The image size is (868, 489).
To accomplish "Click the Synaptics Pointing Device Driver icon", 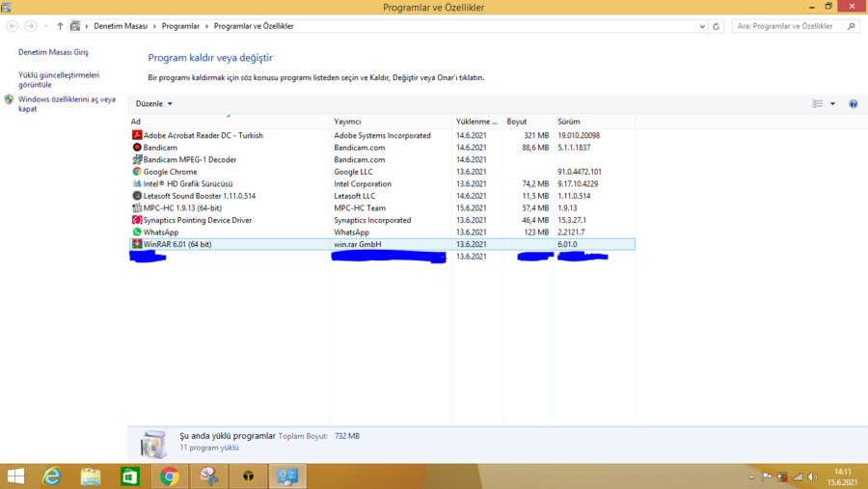I will coord(137,220).
